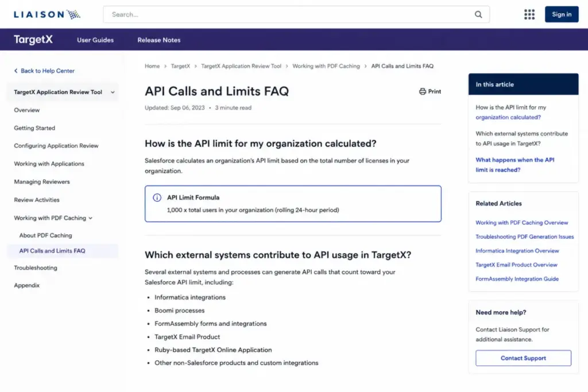The width and height of the screenshot is (588, 392).
Task: Click 'FormAssembly forms and integrations' bullet
Action: [211, 324]
